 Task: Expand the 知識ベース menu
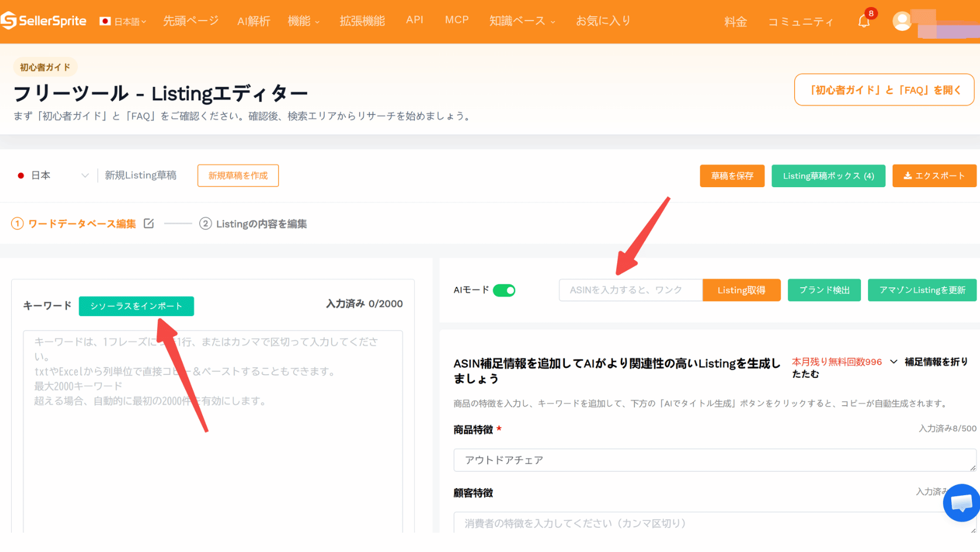[522, 21]
